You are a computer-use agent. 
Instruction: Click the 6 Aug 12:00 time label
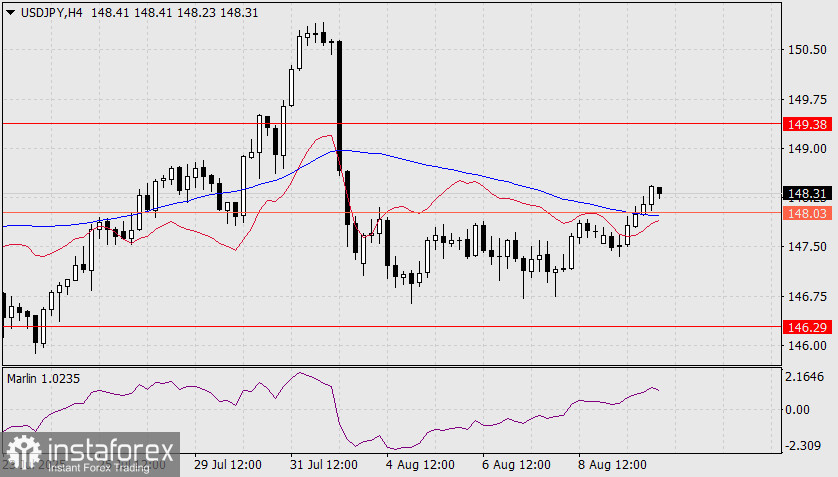point(516,465)
